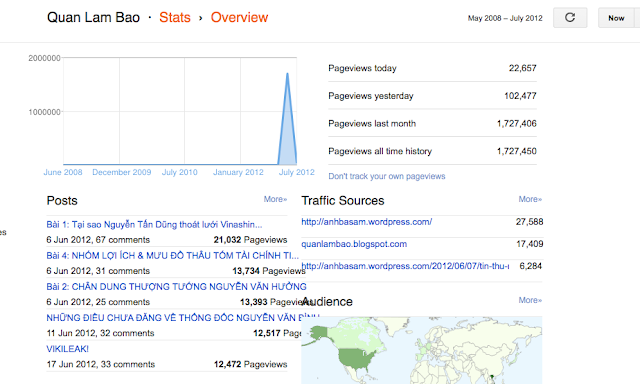Open the VIKILEAK! post link
The height and width of the screenshot is (384, 640).
[67, 349]
